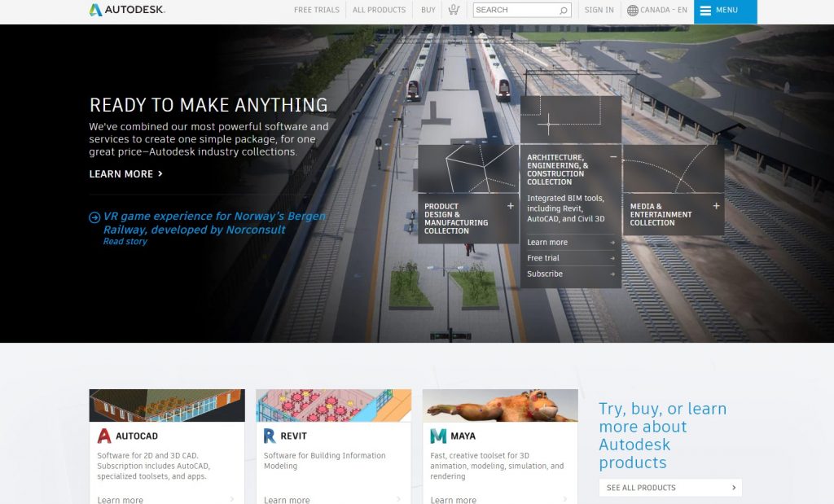The width and height of the screenshot is (834, 504).
Task: Click the AutoCAD red A icon
Action: tap(104, 436)
